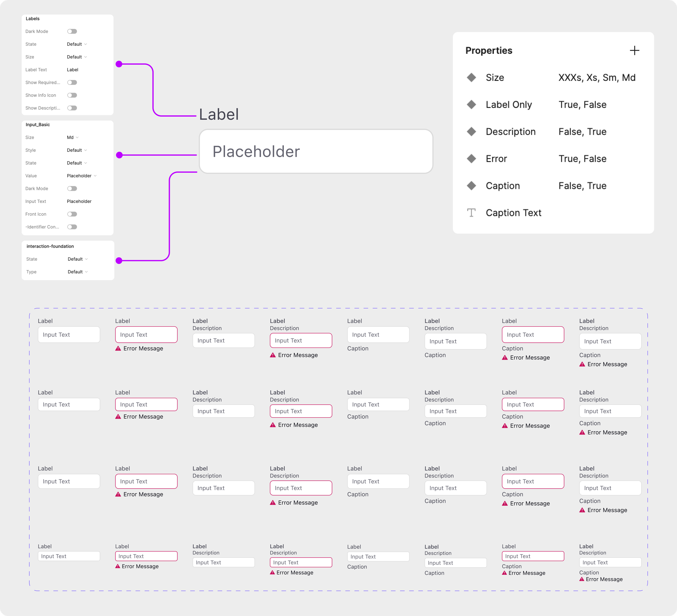The image size is (677, 616).
Task: Toggle Dark Mode in Labels panel
Action: [x=72, y=31]
